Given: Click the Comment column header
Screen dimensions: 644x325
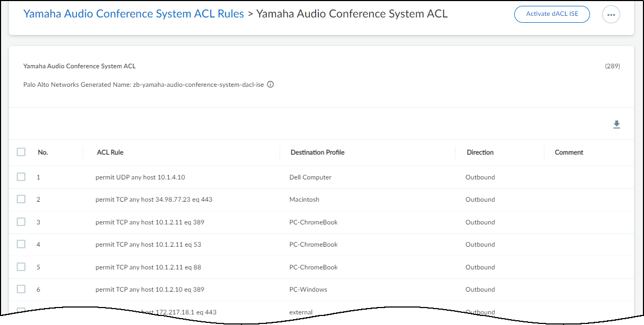Looking at the screenshot, I should pyautogui.click(x=569, y=152).
